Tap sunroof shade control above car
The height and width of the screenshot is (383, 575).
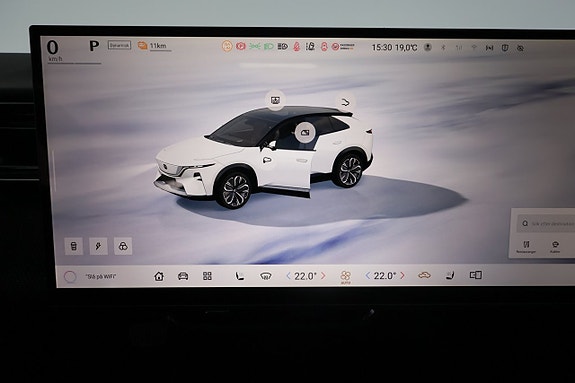(275, 99)
